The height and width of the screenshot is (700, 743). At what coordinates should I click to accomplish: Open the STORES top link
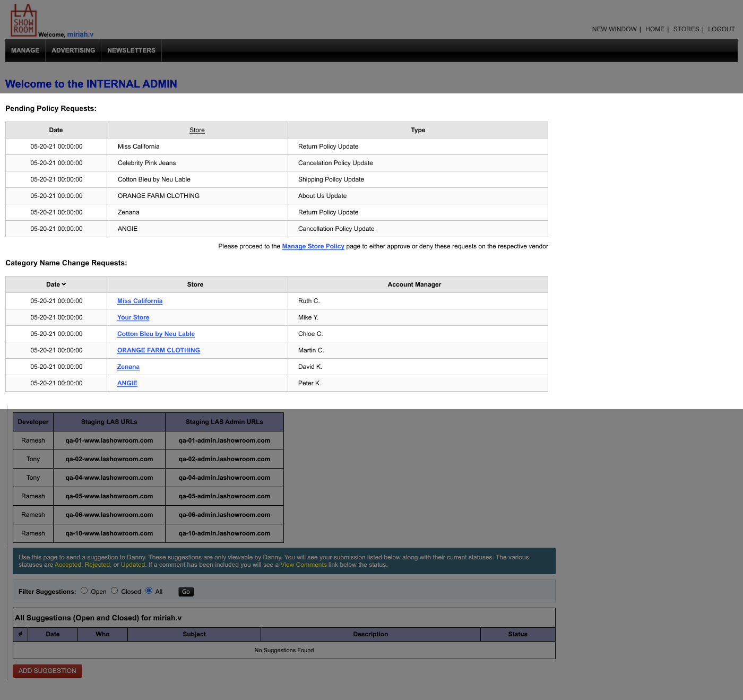686,29
